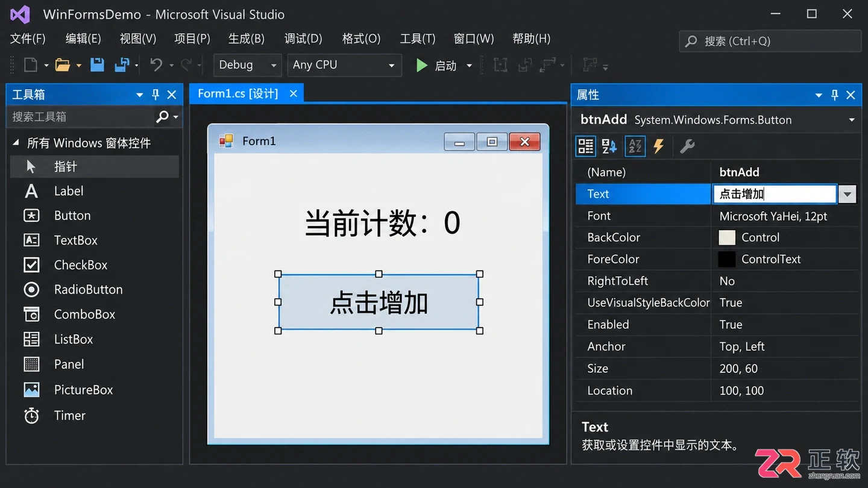Close the Toolbox panel

coord(172,95)
